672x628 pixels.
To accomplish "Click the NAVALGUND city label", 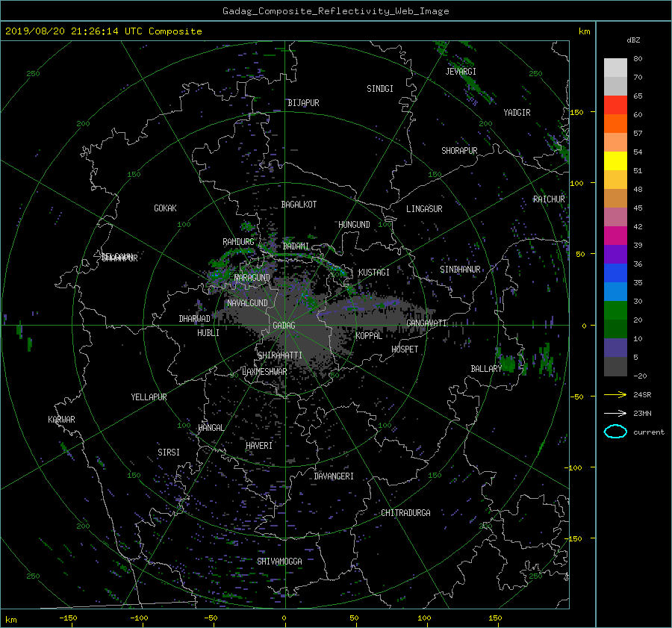I will click(247, 303).
